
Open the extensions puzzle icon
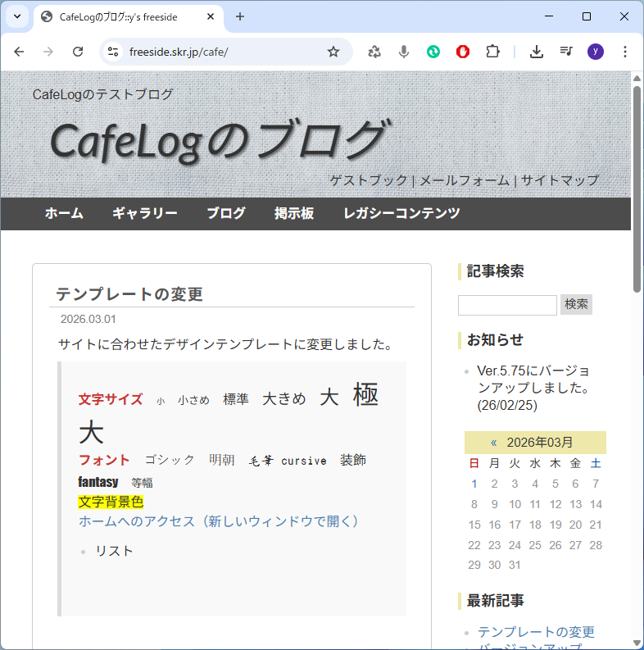click(x=492, y=52)
